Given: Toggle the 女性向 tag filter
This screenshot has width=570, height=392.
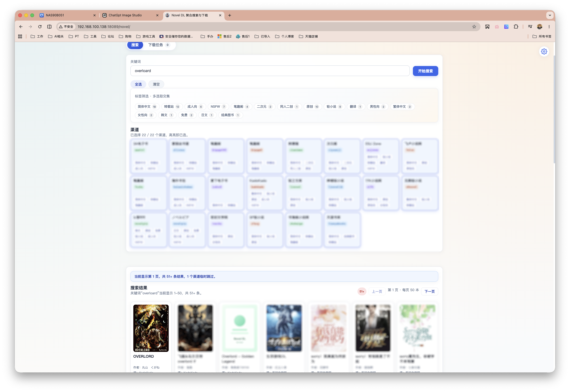Looking at the screenshot, I should point(145,115).
